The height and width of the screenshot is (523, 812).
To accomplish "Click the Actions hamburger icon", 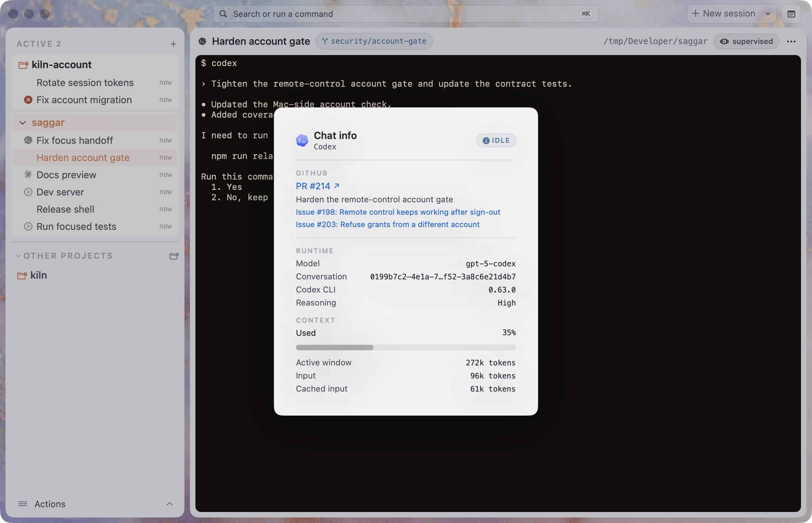I will click(x=23, y=504).
